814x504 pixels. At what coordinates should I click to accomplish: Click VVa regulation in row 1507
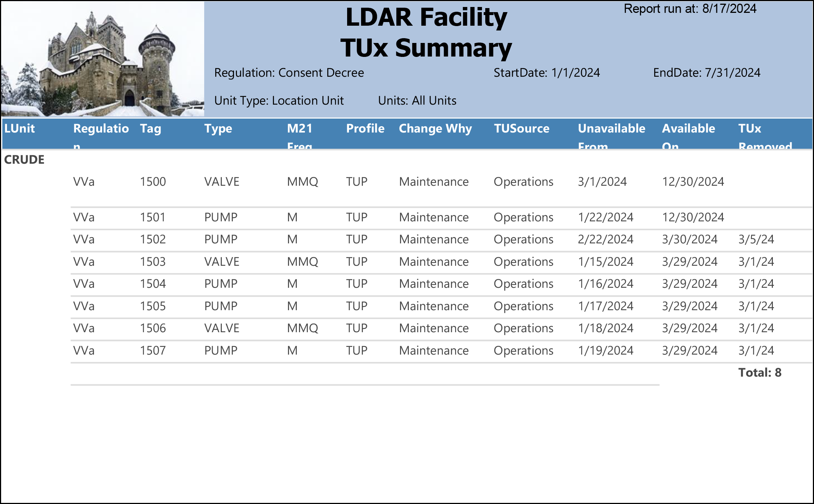[x=84, y=351]
